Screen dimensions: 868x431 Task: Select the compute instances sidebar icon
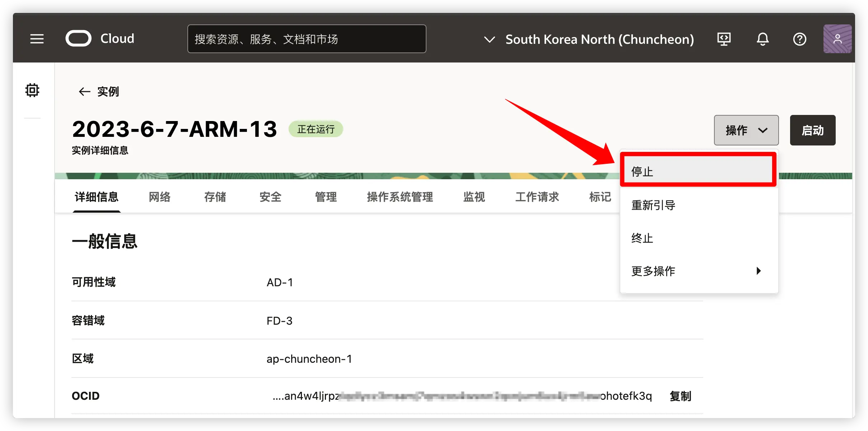(x=32, y=90)
